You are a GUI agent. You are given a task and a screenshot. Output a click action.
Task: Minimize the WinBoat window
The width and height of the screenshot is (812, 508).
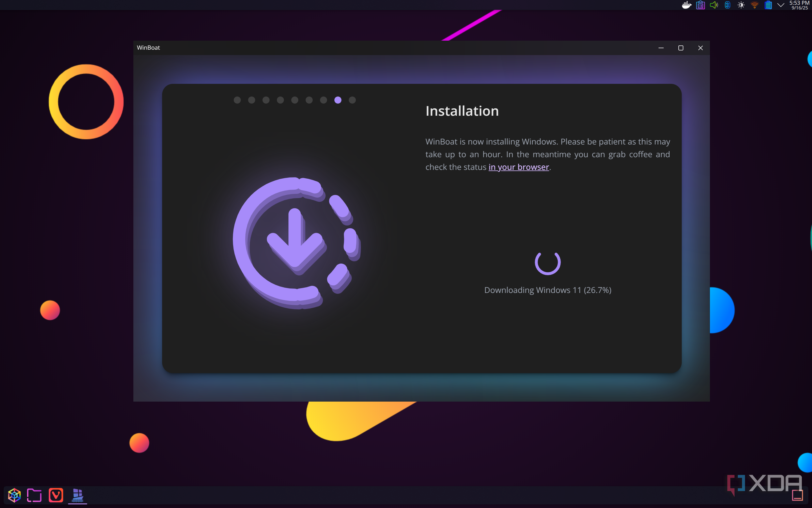click(x=661, y=48)
